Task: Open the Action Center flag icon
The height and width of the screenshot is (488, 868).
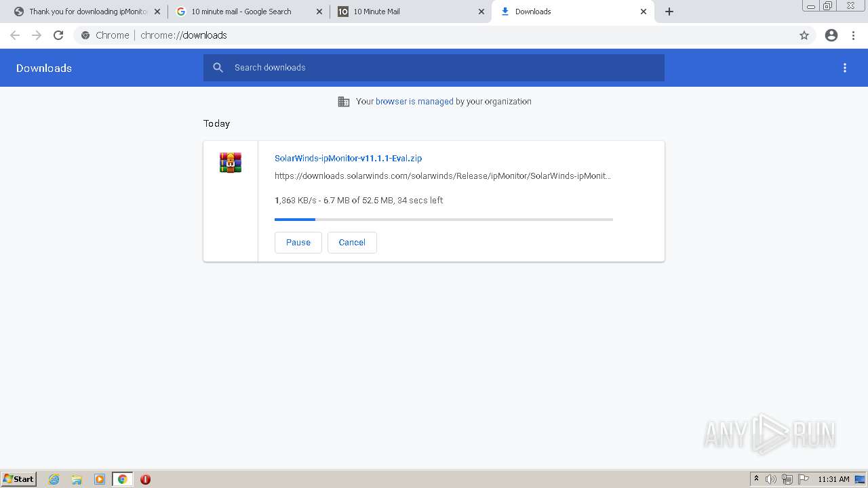Action: coord(804,479)
